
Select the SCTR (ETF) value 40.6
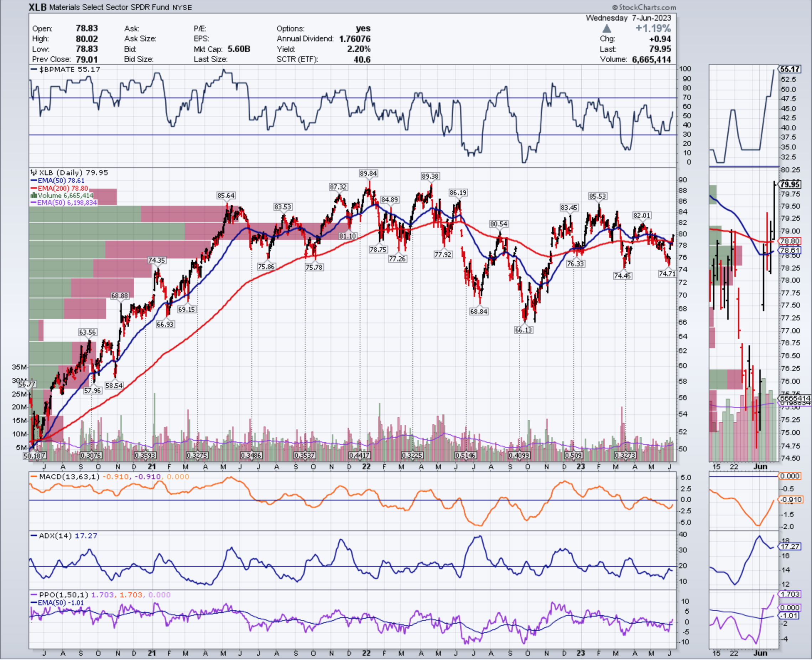click(x=362, y=59)
